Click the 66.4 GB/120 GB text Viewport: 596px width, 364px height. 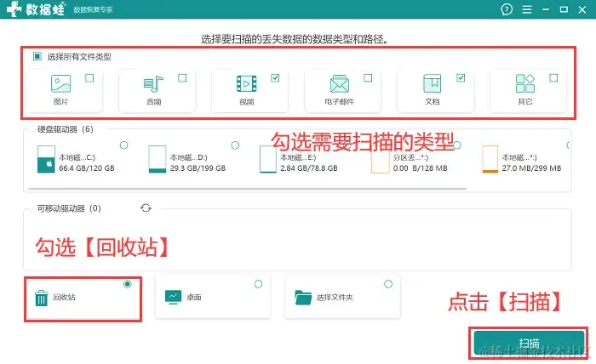click(87, 168)
